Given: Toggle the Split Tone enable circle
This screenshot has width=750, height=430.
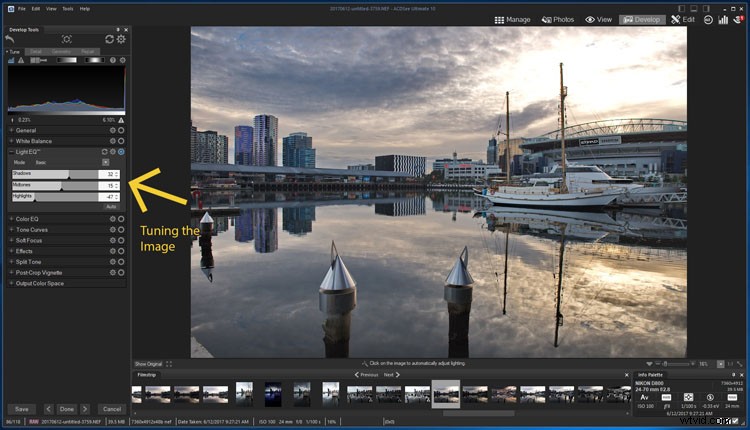Looking at the screenshot, I should tap(121, 262).
